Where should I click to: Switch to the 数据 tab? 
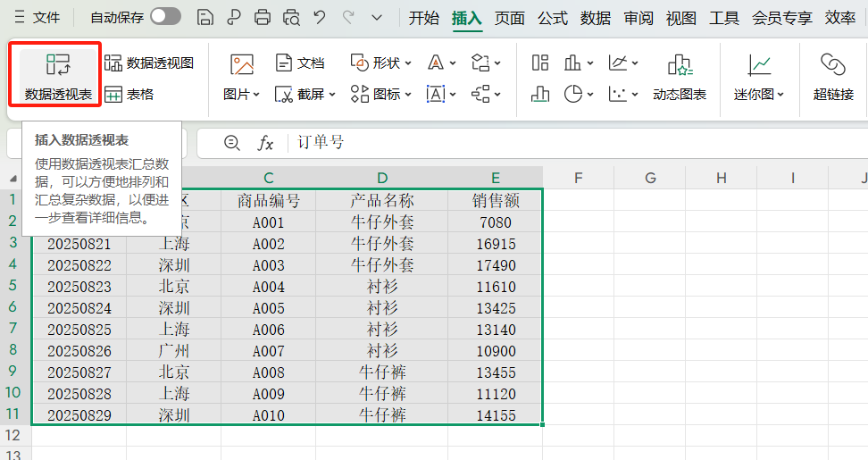596,18
